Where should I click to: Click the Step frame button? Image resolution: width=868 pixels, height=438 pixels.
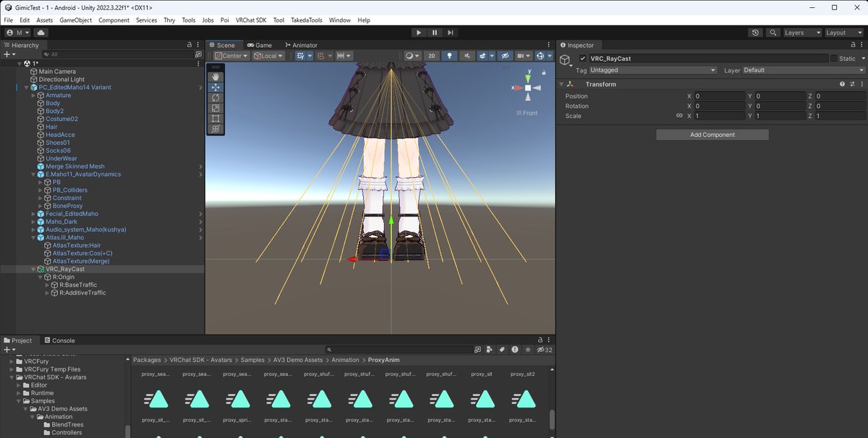[451, 33]
